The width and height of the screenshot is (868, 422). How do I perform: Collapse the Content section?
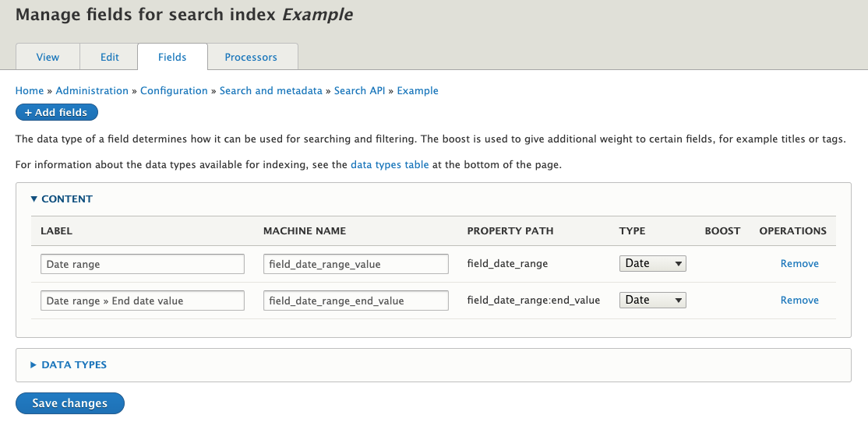[62, 199]
